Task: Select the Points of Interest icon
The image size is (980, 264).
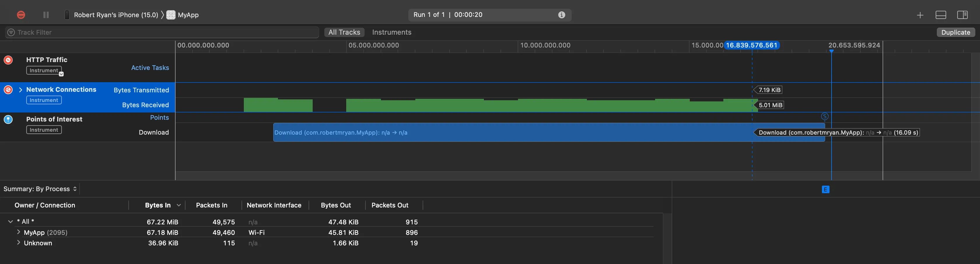Action: click(x=8, y=119)
